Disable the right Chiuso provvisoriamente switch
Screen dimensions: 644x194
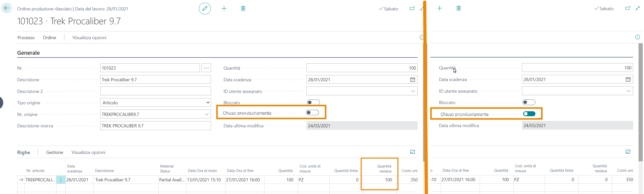(529, 114)
